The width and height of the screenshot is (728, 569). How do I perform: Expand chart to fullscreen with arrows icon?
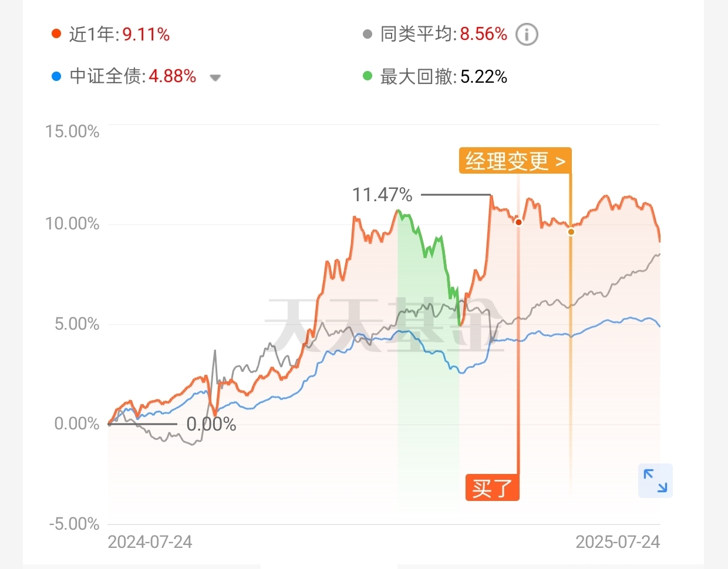click(655, 480)
